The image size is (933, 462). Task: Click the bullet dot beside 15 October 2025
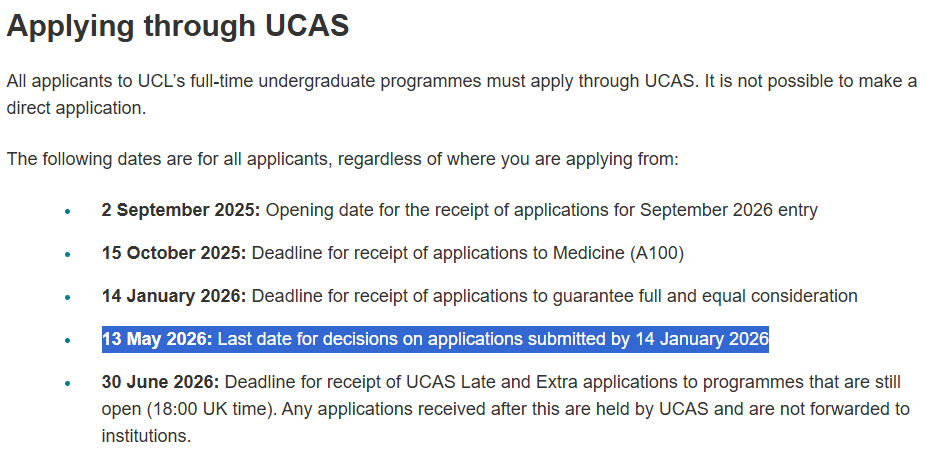click(67, 254)
